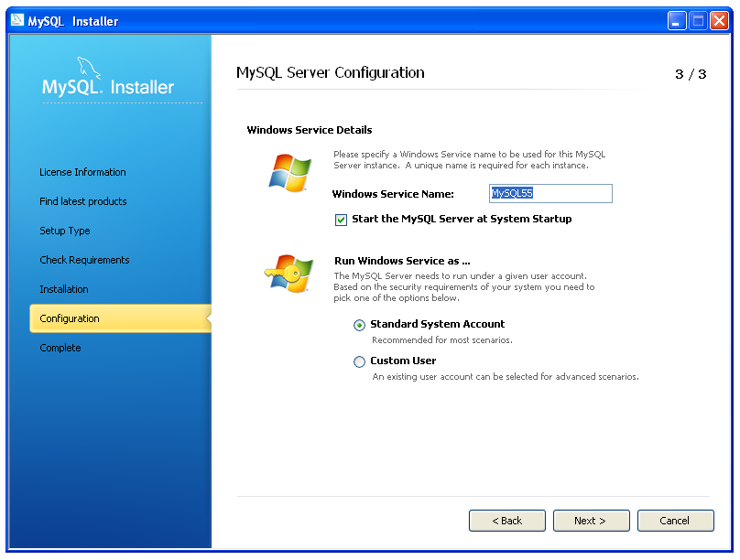Click the Custom User advanced scenarios description

click(x=506, y=377)
